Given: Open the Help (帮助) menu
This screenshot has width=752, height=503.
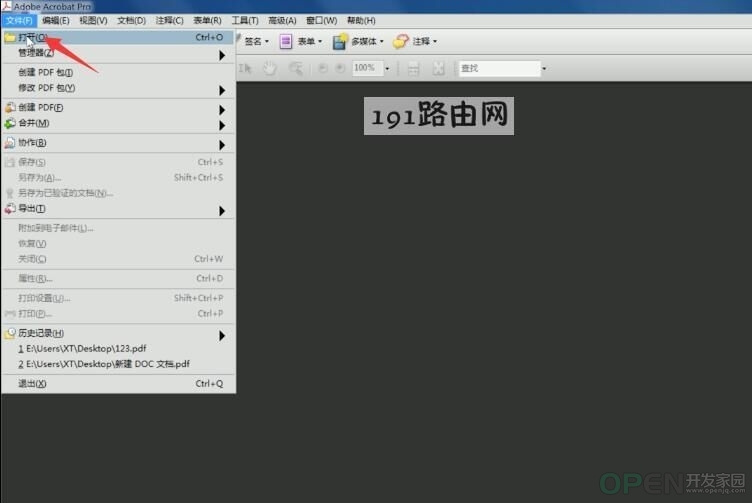Looking at the screenshot, I should point(361,21).
